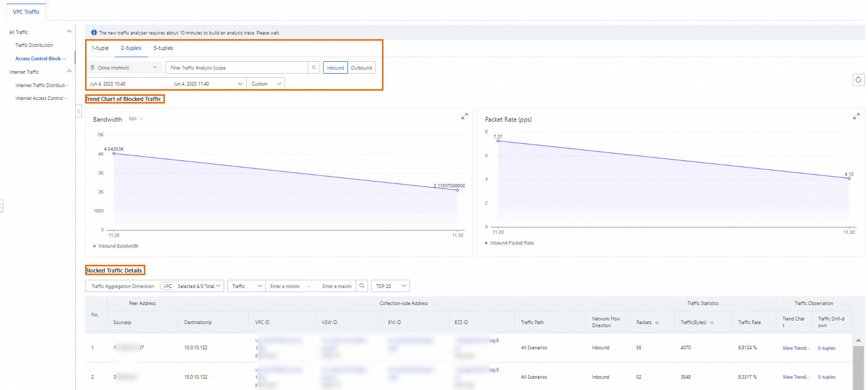The image size is (868, 390).
Task: Switch to the 5-tuples tab
Action: tap(163, 48)
